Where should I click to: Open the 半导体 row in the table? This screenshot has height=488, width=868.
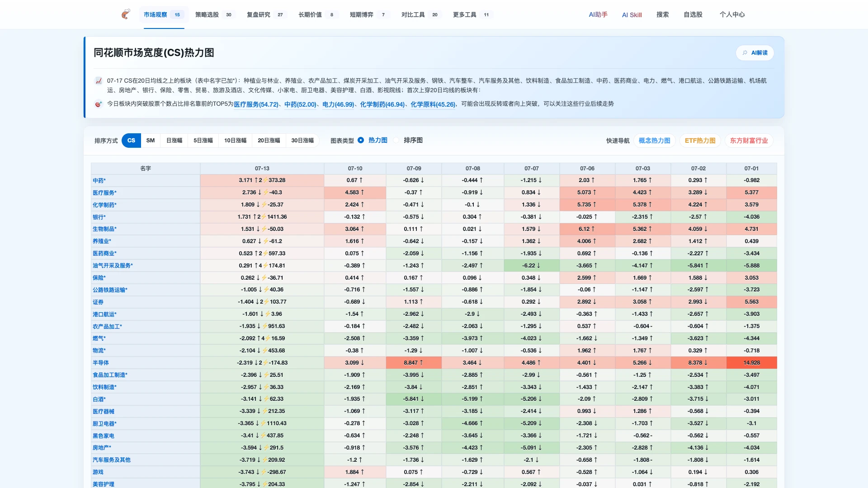point(101,363)
